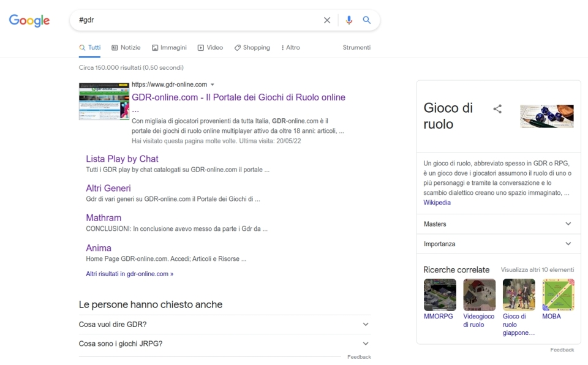Expand question Cosa vuol dire GDR?
Image resolution: width=588 pixels, height=365 pixels.
[x=225, y=325]
